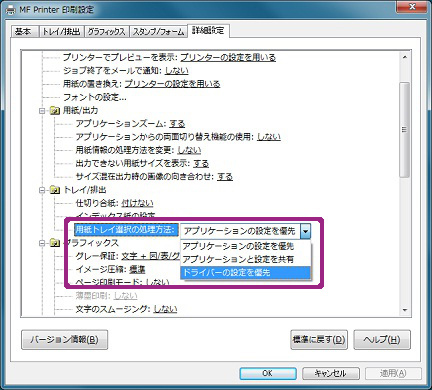Click scrollbar down arrow in settings list
This screenshot has width=432, height=390.
pos(405,310)
